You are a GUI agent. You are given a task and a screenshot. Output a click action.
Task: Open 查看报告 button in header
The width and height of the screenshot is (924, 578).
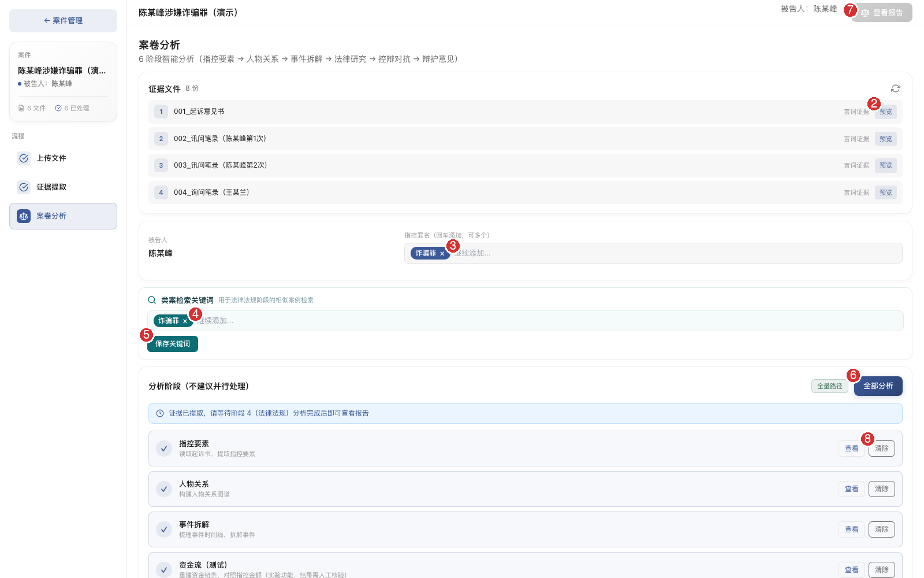click(x=882, y=13)
